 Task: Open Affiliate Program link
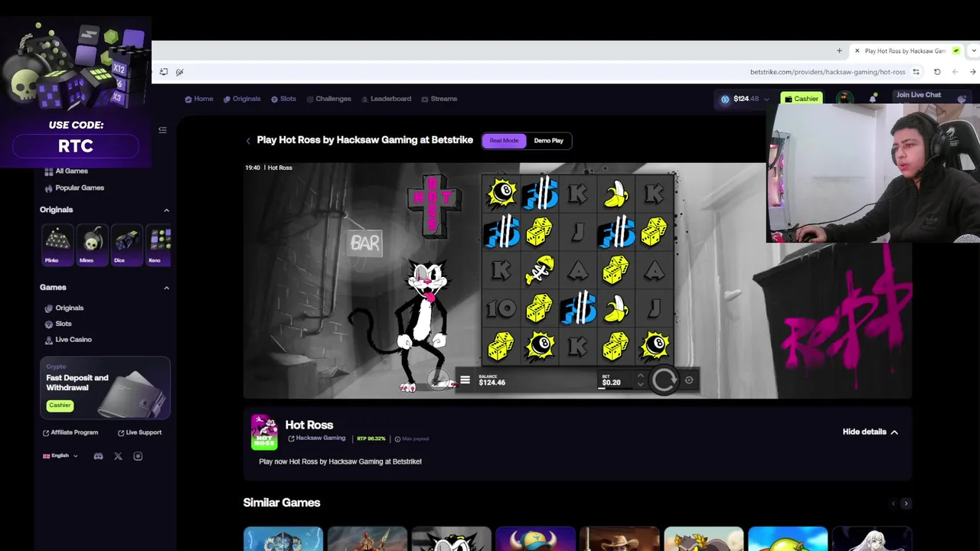(x=70, y=432)
